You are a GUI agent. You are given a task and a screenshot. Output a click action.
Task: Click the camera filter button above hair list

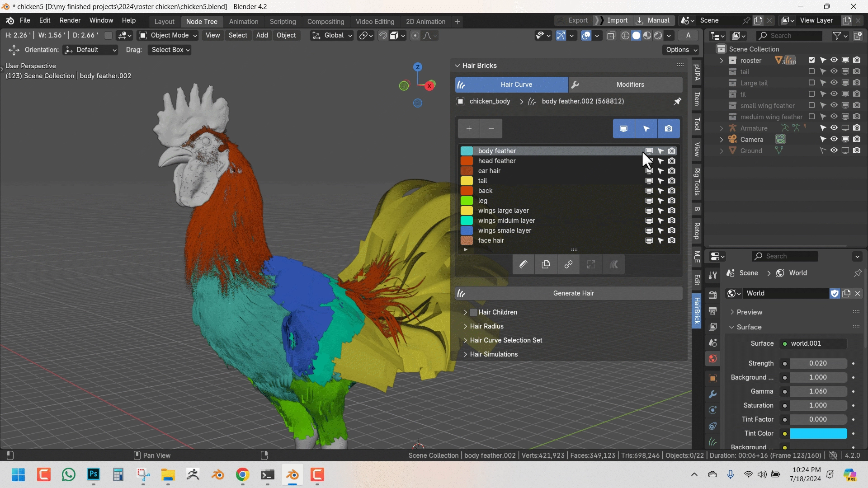[669, 129]
